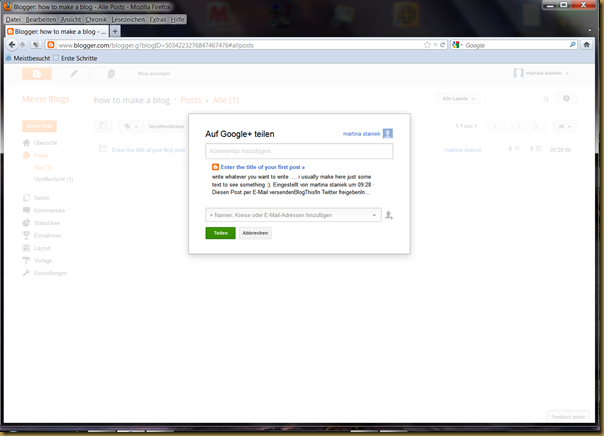Click the browser back arrow
Image resolution: width=604 pixels, height=436 pixels.
(x=12, y=45)
